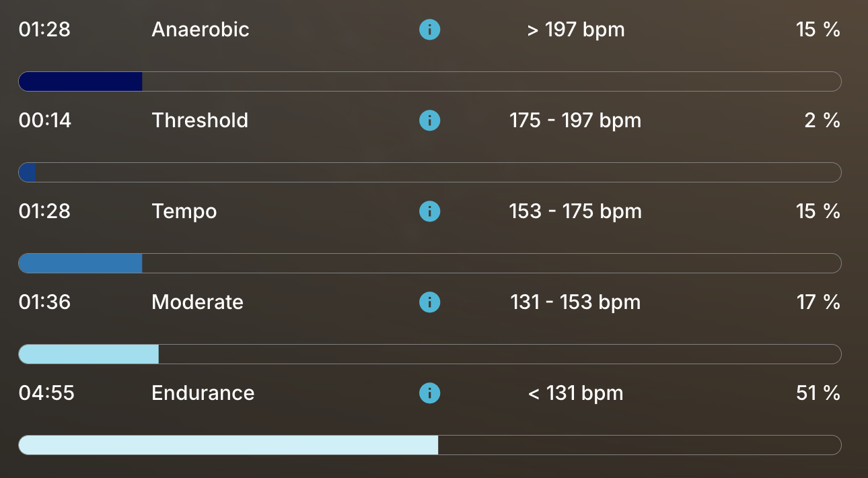Image resolution: width=868 pixels, height=478 pixels.
Task: Open the Anaerobic zone info icon
Action: [x=429, y=30]
